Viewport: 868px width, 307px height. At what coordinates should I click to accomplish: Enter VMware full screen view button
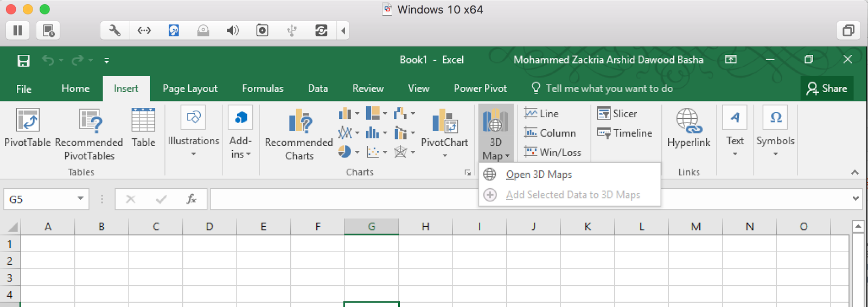click(848, 30)
